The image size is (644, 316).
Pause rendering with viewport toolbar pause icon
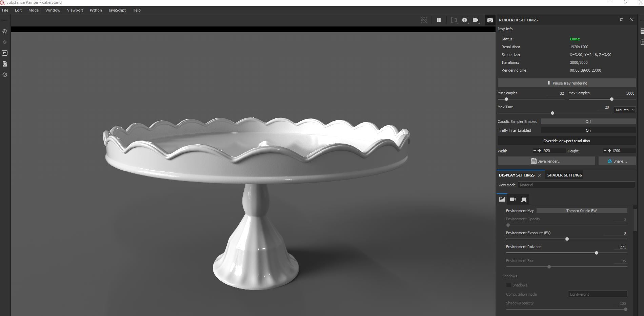[439, 20]
